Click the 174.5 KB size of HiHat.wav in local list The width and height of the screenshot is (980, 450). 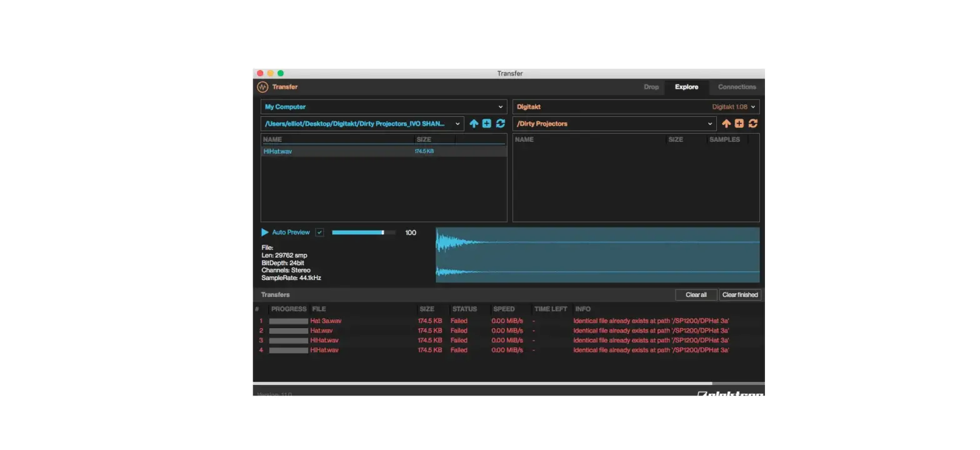(x=424, y=151)
